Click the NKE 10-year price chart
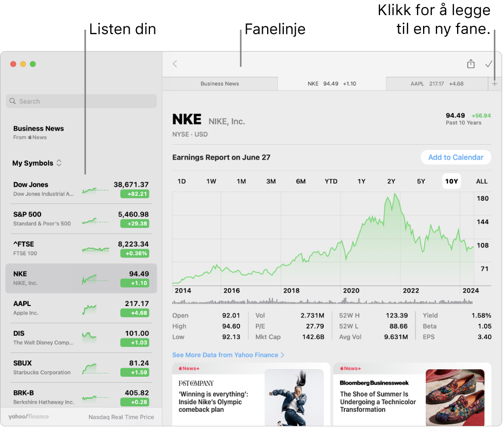Screen dimensions: 504x428 323,239
